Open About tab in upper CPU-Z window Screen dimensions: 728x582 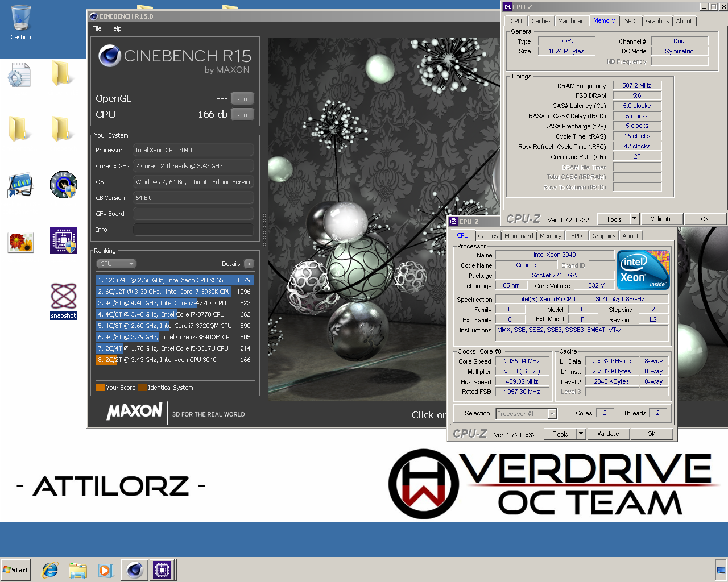pos(684,21)
